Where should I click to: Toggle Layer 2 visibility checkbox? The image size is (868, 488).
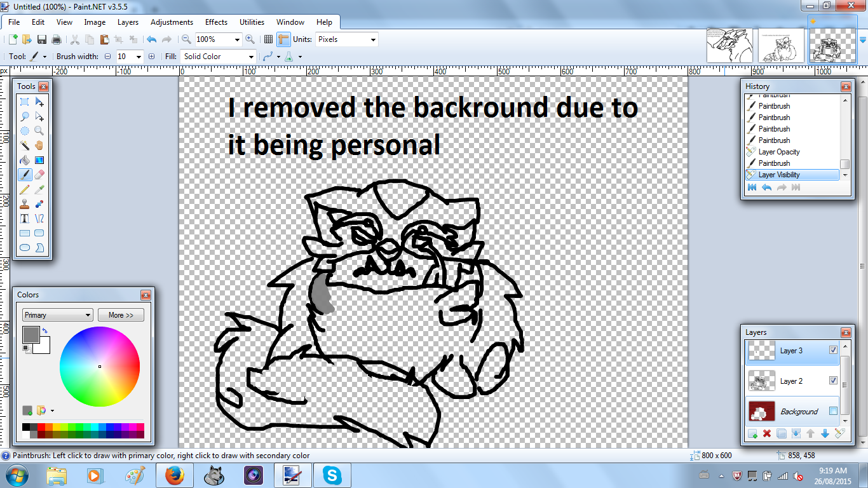833,381
